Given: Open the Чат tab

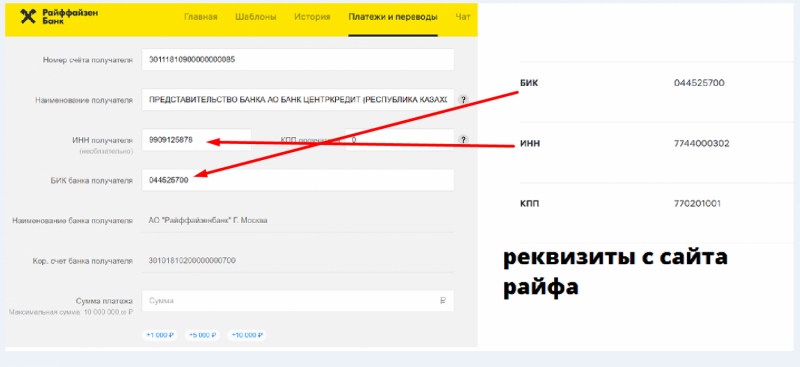Looking at the screenshot, I should click(463, 17).
